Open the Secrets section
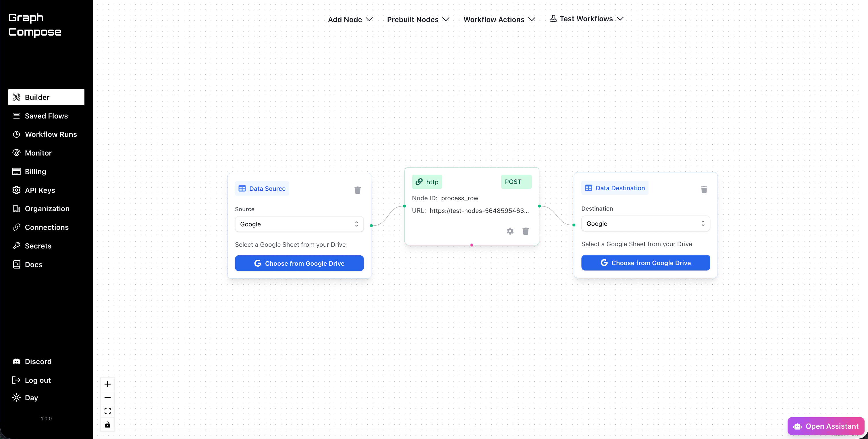Viewport: 868px width, 439px height. [38, 245]
